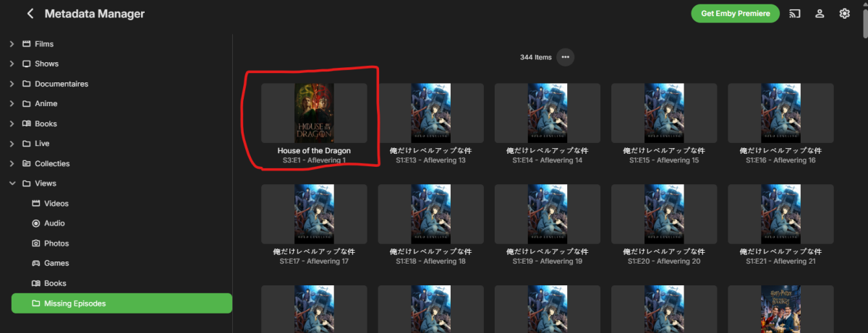Viewport: 868px width, 333px height.
Task: Select Games under Views
Action: tap(56, 263)
